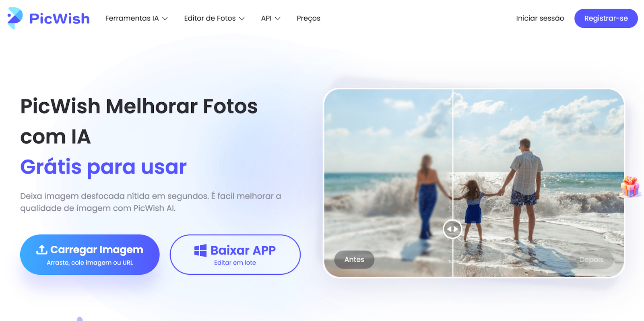This screenshot has height=321, width=644.
Task: Click the before-after comparison slider handle
Action: click(x=452, y=229)
